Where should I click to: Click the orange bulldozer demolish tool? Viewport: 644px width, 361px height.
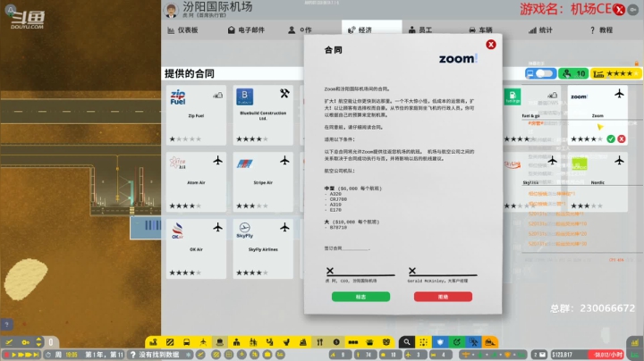(490, 342)
